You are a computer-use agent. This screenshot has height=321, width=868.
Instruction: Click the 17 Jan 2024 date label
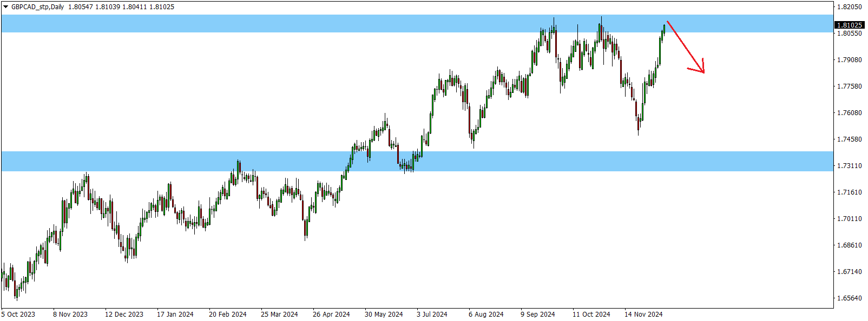coord(175,315)
